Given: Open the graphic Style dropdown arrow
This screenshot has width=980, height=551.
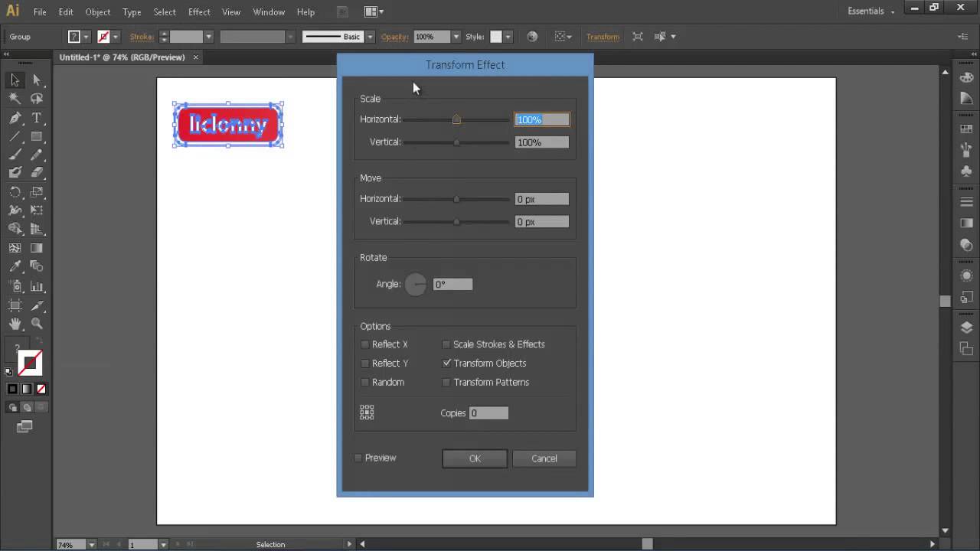Looking at the screenshot, I should (x=508, y=36).
